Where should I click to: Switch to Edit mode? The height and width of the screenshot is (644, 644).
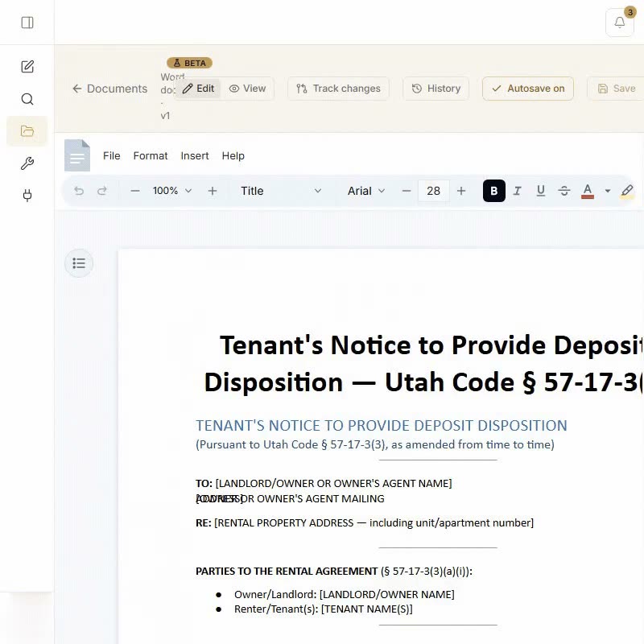coord(198,89)
